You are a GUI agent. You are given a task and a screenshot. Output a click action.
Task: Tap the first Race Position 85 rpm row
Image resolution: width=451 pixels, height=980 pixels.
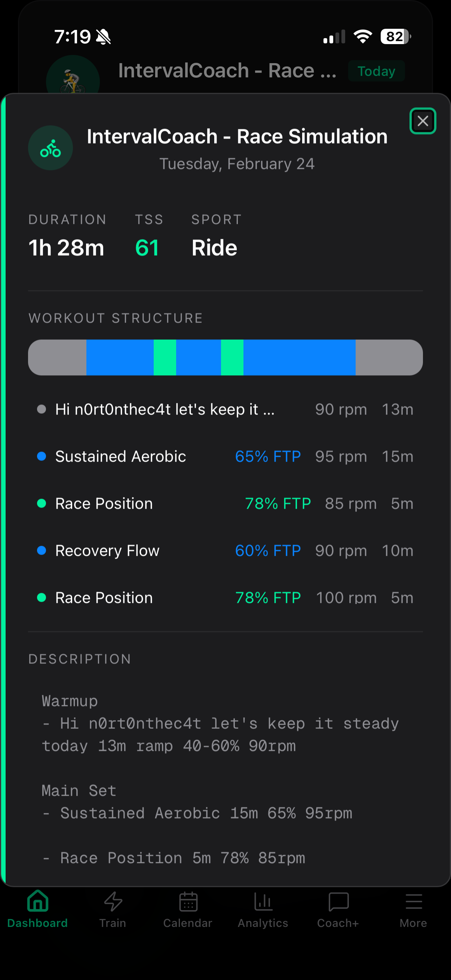click(225, 503)
